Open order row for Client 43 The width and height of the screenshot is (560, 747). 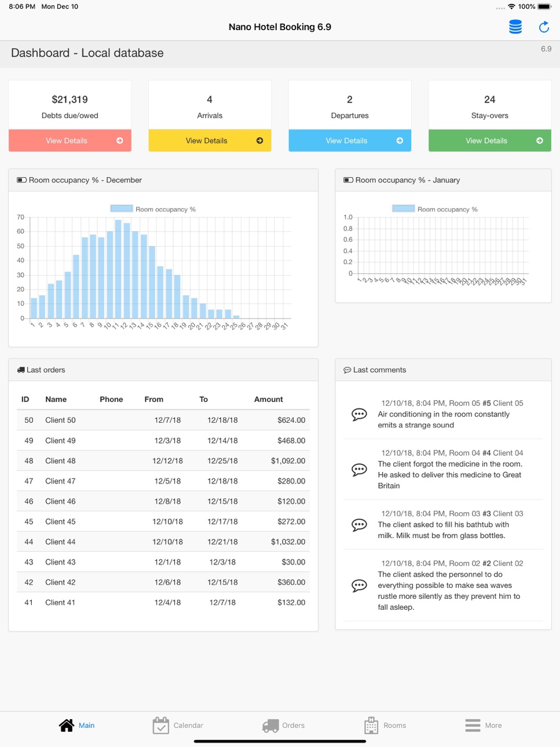(163, 562)
